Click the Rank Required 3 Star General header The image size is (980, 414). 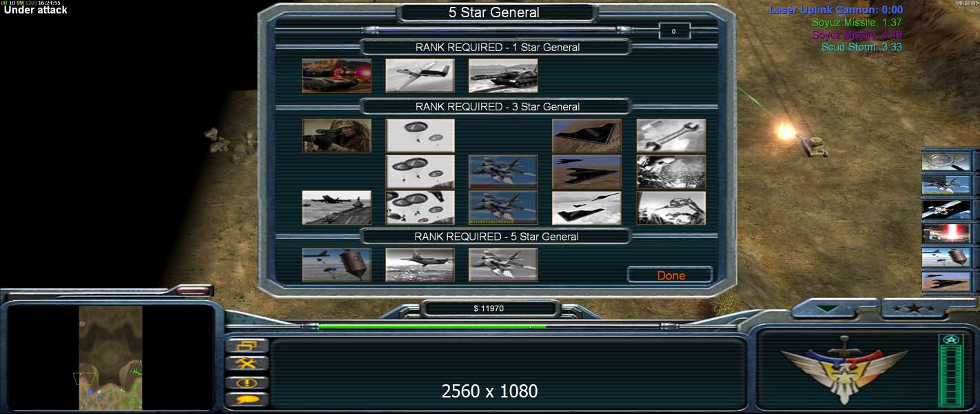point(497,107)
